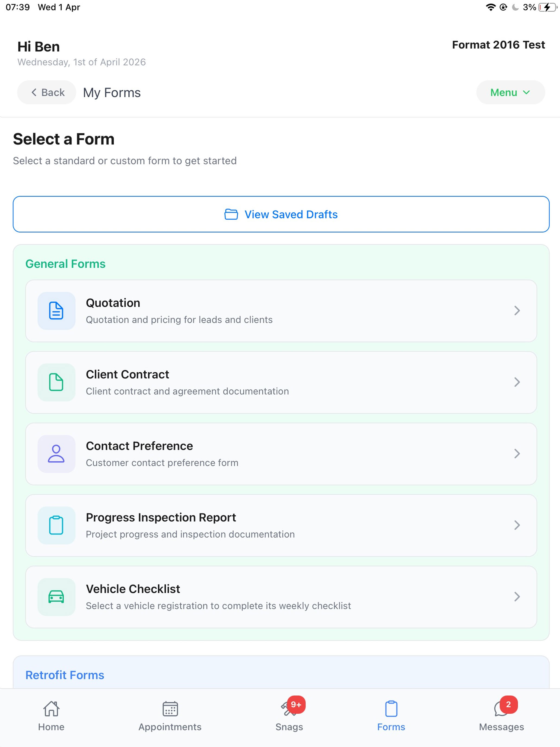Screen dimensions: 560x747
Task: Switch to the Messages tab
Action: (501, 716)
